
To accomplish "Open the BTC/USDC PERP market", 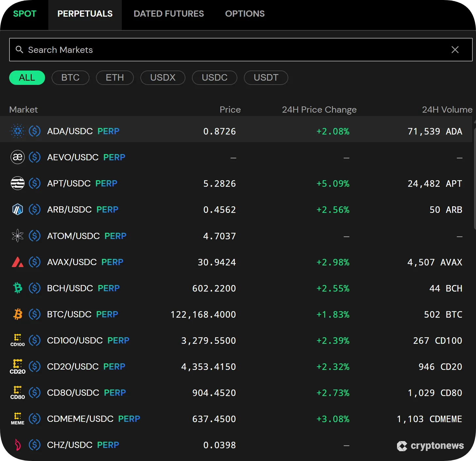I will [x=236, y=314].
